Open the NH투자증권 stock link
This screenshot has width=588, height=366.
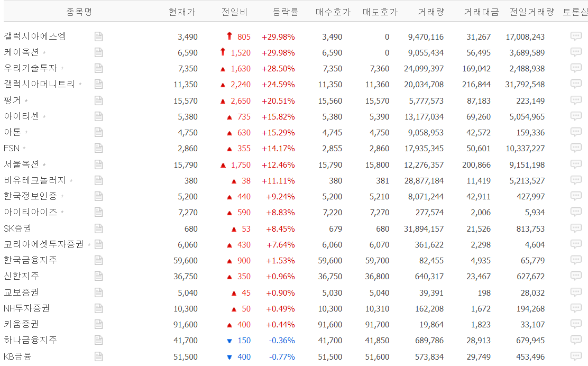26,308
